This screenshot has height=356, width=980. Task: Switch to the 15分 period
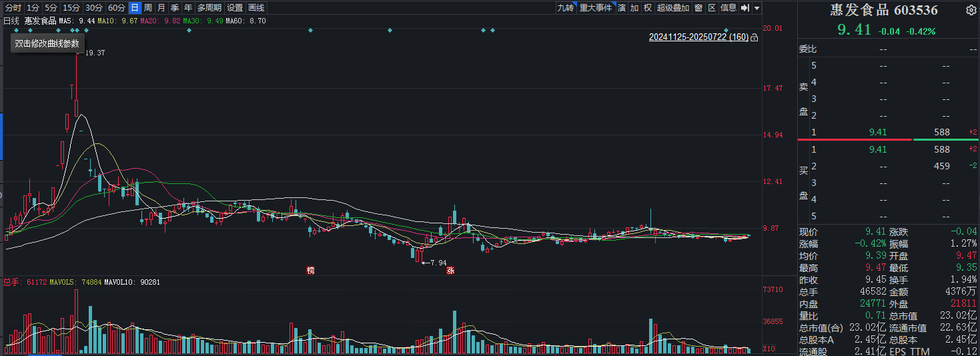(x=71, y=8)
